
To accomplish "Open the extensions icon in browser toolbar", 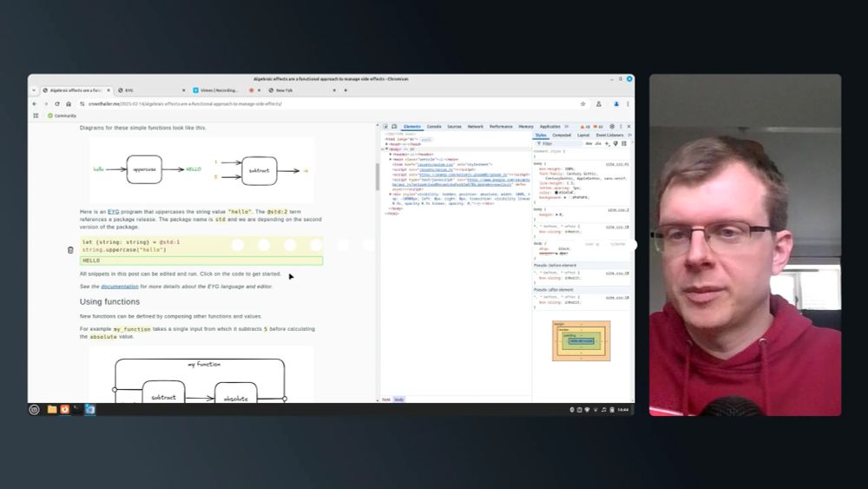I will (599, 104).
